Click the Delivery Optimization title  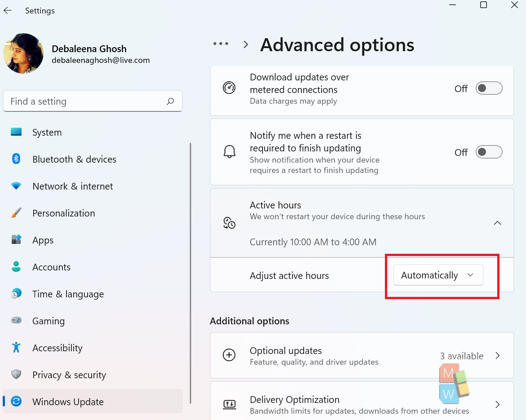(295, 399)
